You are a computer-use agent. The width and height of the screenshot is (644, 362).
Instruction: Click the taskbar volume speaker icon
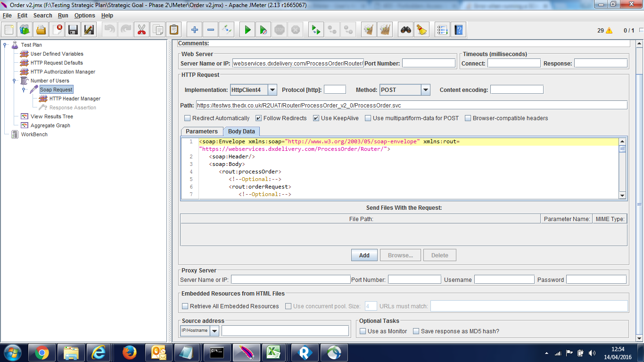[592, 353]
